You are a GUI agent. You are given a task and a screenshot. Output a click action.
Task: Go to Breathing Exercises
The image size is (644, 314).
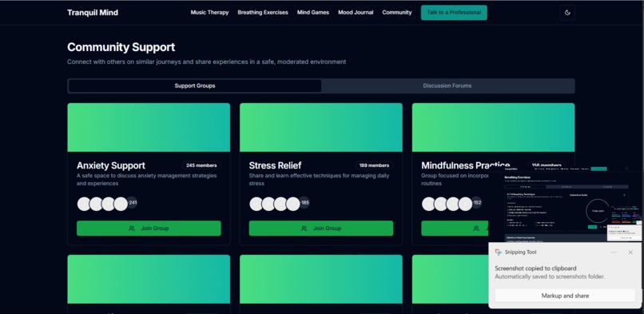pos(263,13)
